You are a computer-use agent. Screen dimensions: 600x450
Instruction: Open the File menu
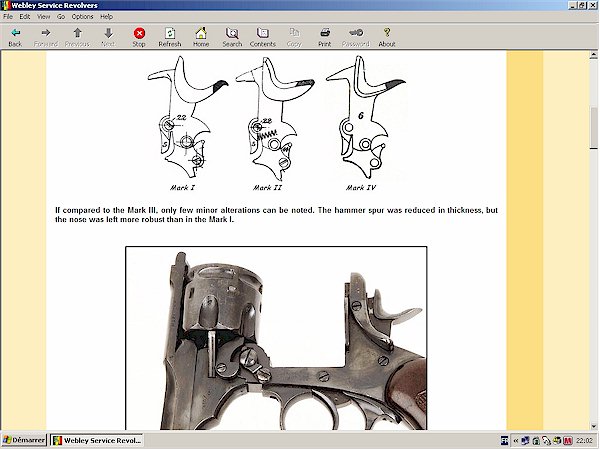pos(8,16)
